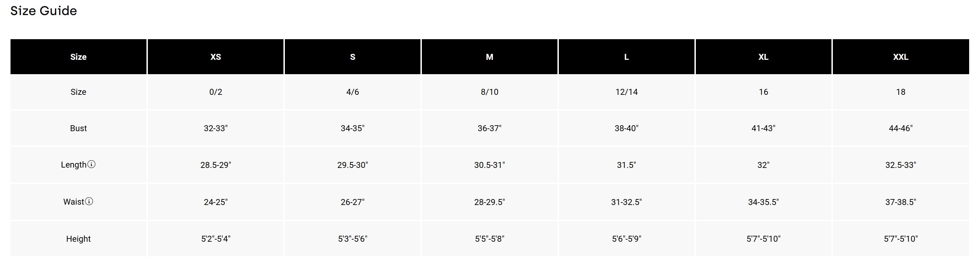980x269 pixels.
Task: Click the Bust row label
Action: pyautogui.click(x=78, y=128)
